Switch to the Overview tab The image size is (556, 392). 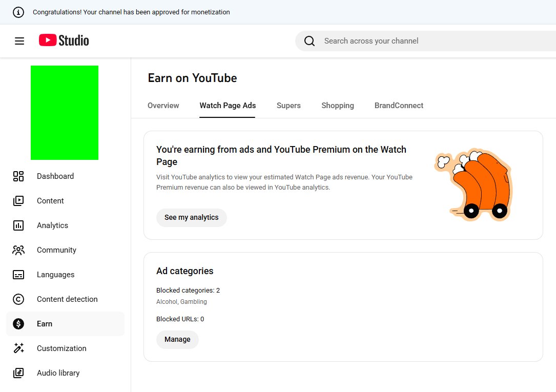(x=163, y=106)
